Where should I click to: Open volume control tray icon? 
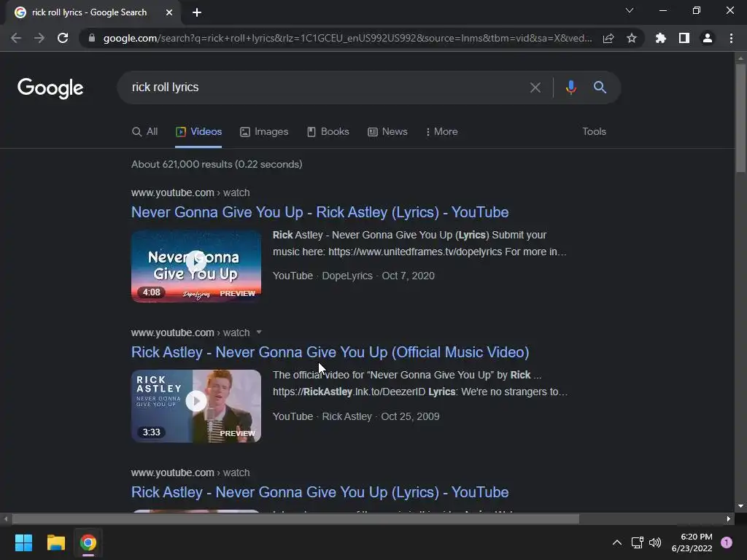(655, 542)
